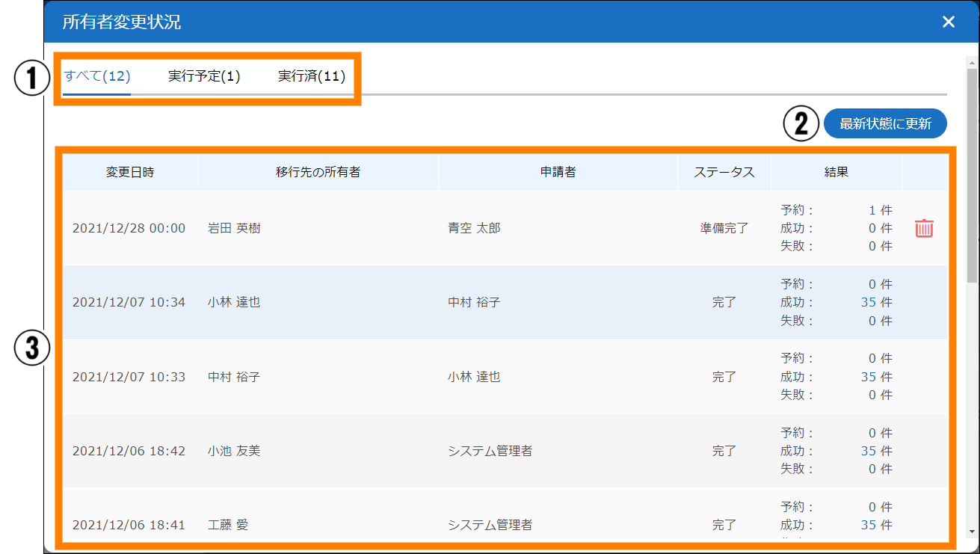This screenshot has width=980, height=554.
Task: Close the 所有者変更状況 dialog
Action: click(x=948, y=22)
